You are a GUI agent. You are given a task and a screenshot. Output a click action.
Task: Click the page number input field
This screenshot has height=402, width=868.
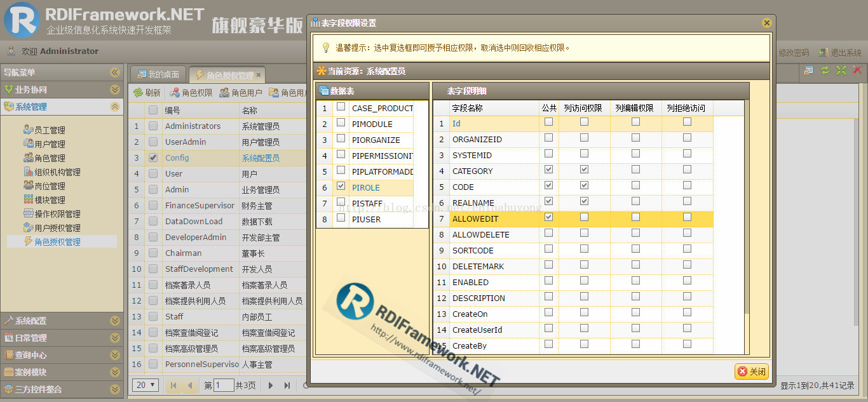tap(224, 385)
